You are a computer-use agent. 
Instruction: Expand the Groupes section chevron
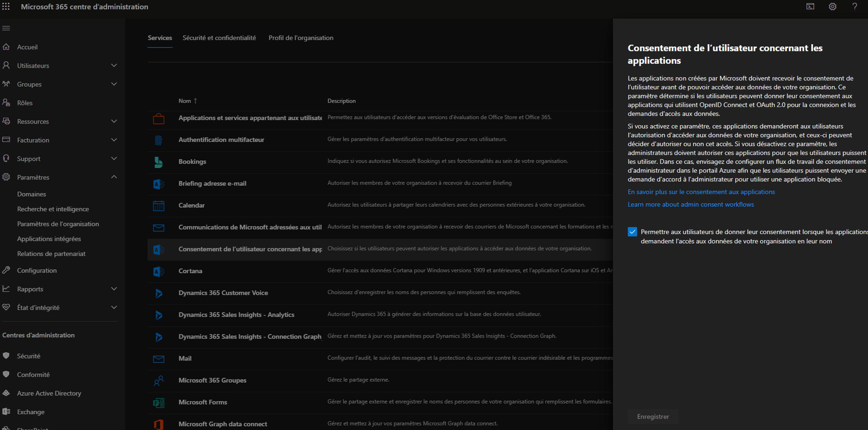114,84
